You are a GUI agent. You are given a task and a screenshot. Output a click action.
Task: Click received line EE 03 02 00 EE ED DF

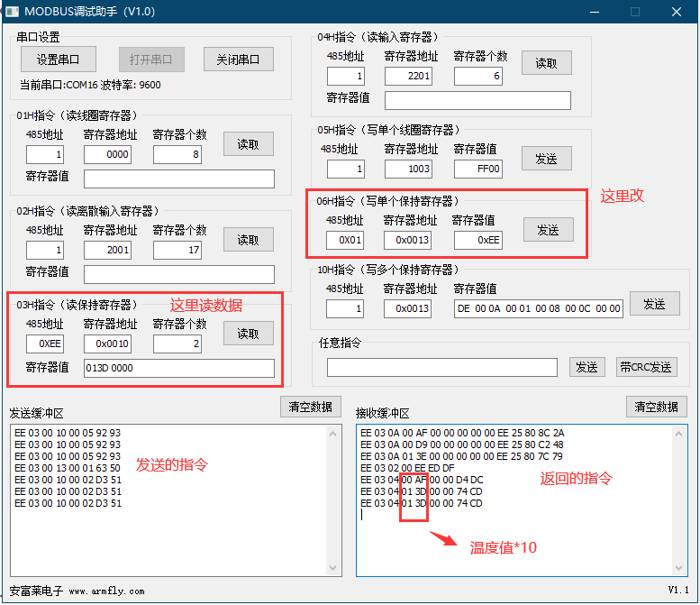coord(407,468)
